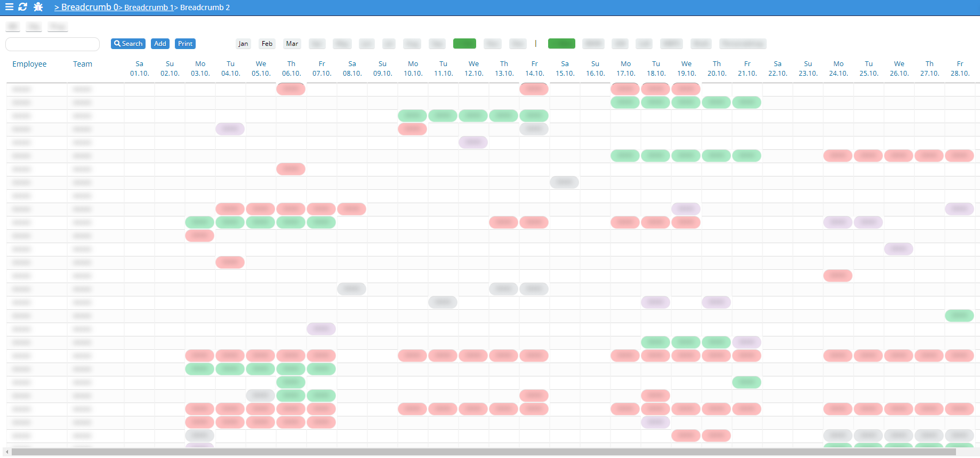This screenshot has width=980, height=458.
Task: Click the refresh icon in header
Action: [22, 7]
